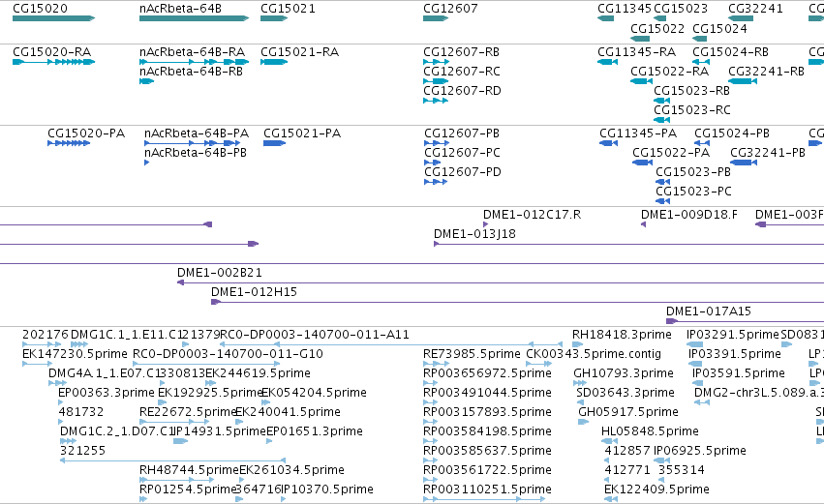Select the CG15024-PB protein feature

click(702, 143)
